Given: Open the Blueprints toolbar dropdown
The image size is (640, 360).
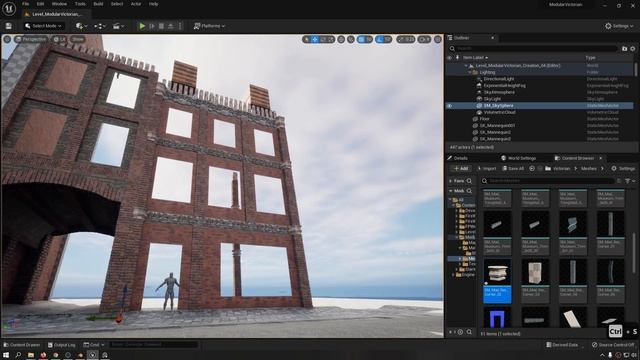Looking at the screenshot, I should (x=99, y=26).
